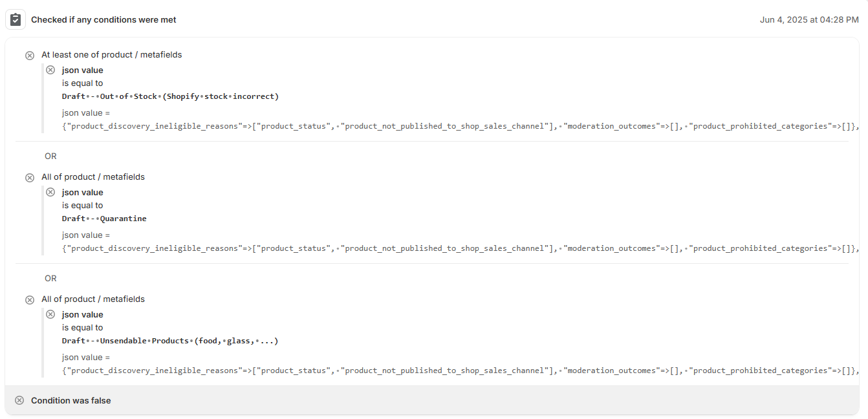Click X icon beside the Quarantine 'json value' label
The width and height of the screenshot is (868, 419).
pos(50,192)
